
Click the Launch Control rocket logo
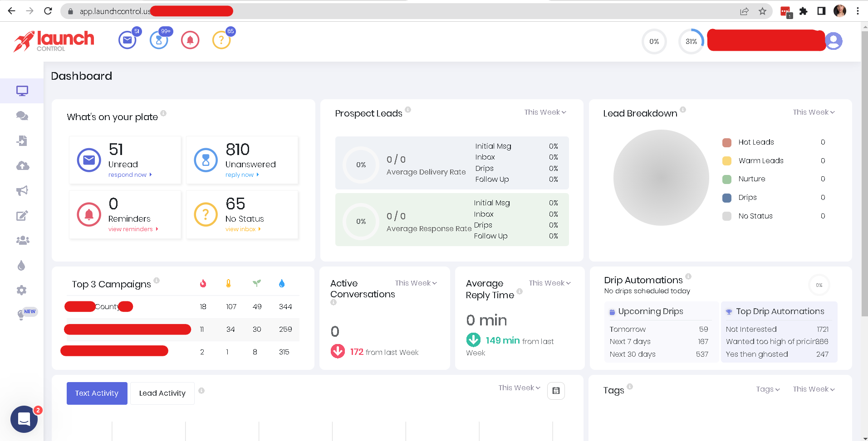(54, 41)
